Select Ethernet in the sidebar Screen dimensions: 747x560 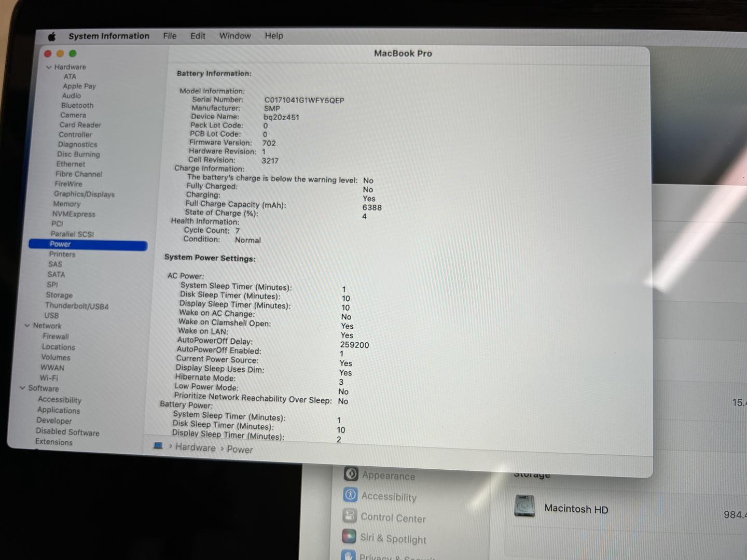point(71,164)
